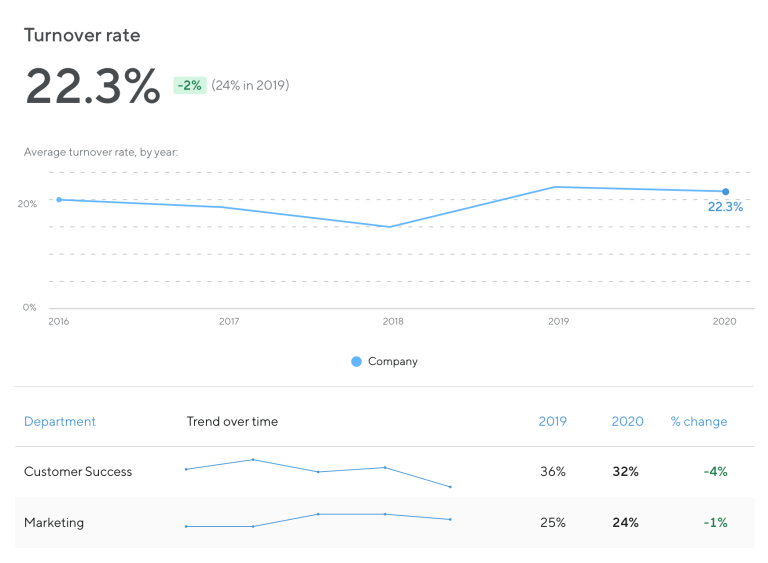Viewport: 768px width, 563px height.
Task: Click Customer Success -4% change value
Action: 716,472
